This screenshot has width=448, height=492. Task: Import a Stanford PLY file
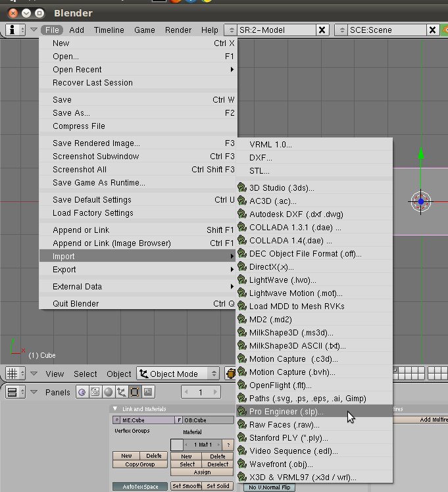(314, 437)
